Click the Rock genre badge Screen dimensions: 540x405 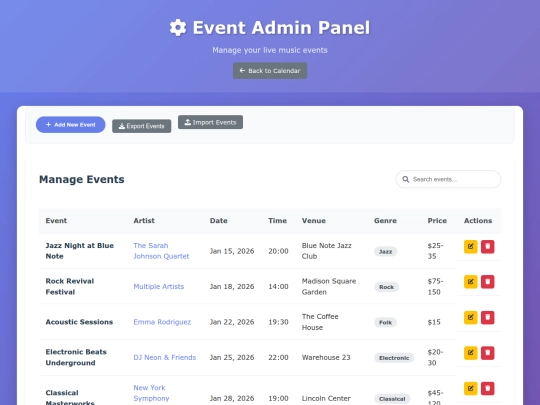[x=386, y=287]
